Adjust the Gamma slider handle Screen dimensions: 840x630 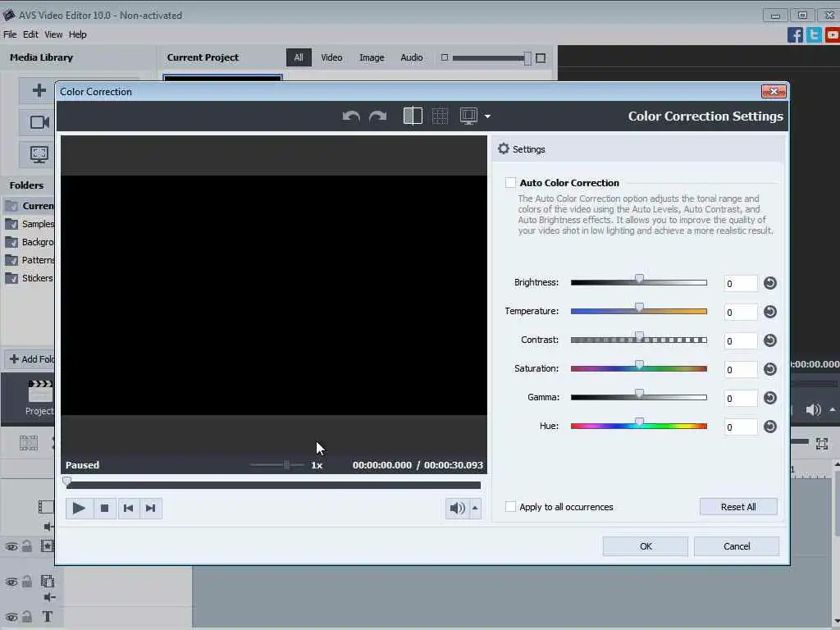(639, 394)
